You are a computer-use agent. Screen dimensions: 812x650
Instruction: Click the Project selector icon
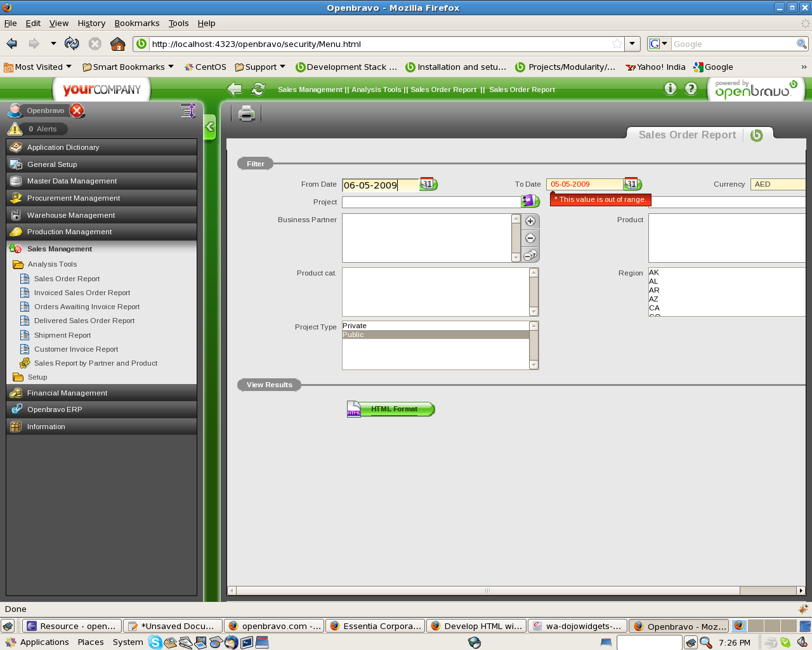[x=529, y=201]
